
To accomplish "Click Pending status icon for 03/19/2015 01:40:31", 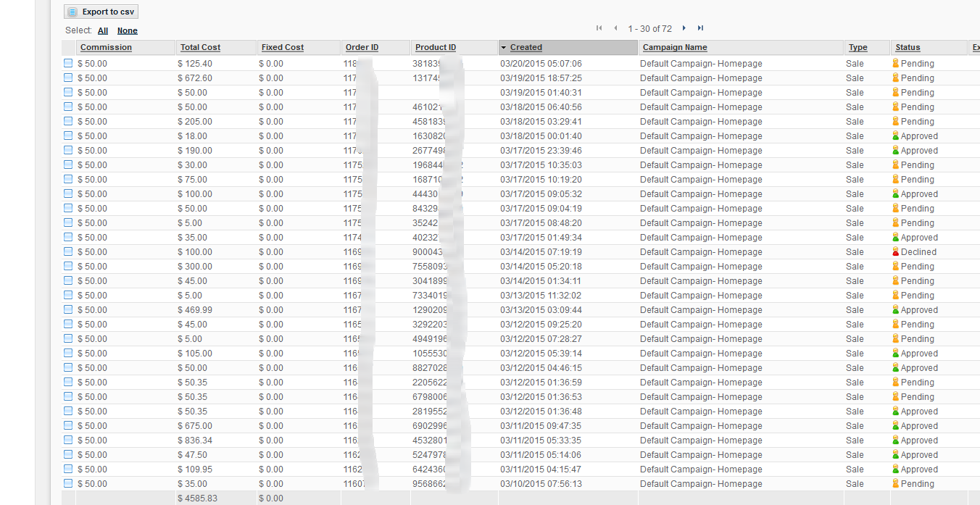I will (x=895, y=92).
